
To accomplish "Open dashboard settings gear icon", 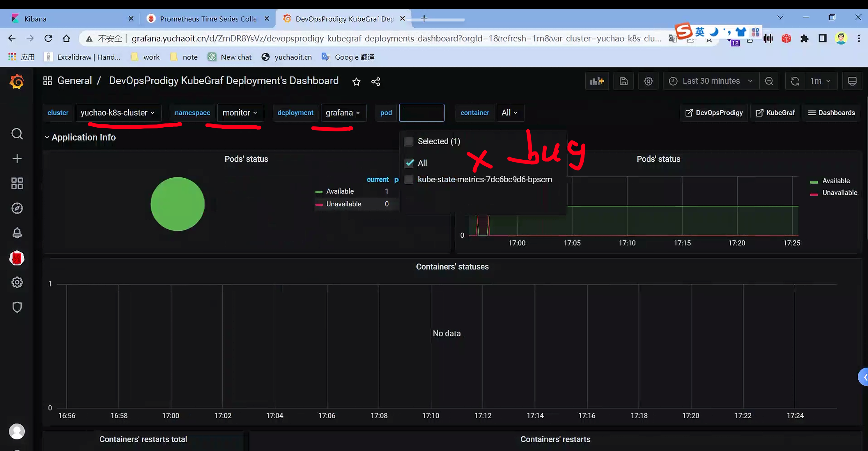I will [x=648, y=81].
